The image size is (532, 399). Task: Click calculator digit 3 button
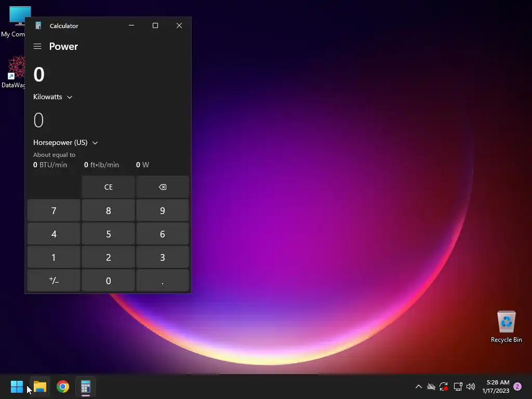pos(163,257)
